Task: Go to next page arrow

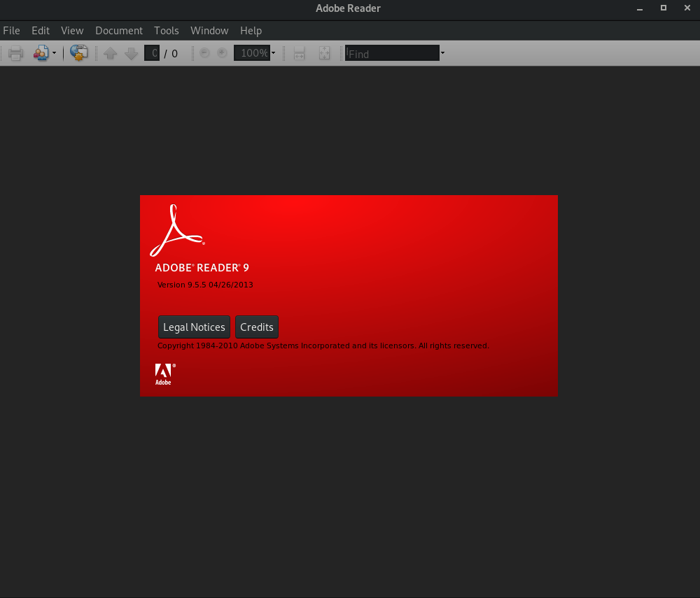Action: tap(132, 54)
